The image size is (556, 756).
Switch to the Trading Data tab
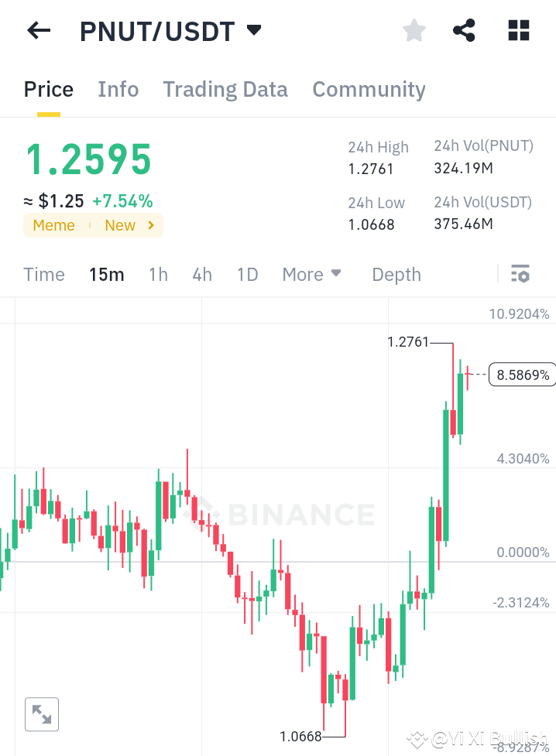coord(225,90)
